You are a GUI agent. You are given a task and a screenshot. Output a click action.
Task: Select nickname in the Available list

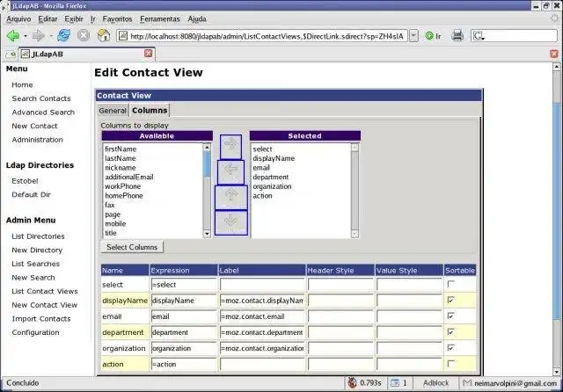point(121,168)
